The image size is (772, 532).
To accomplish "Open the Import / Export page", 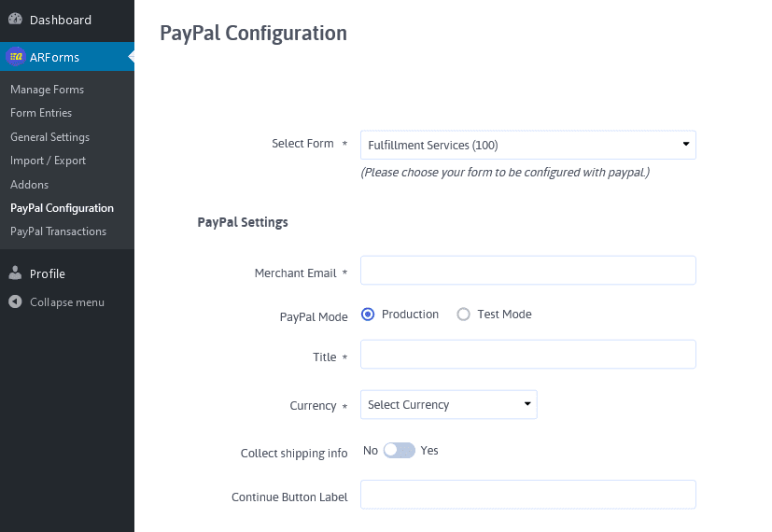I will 48,161.
